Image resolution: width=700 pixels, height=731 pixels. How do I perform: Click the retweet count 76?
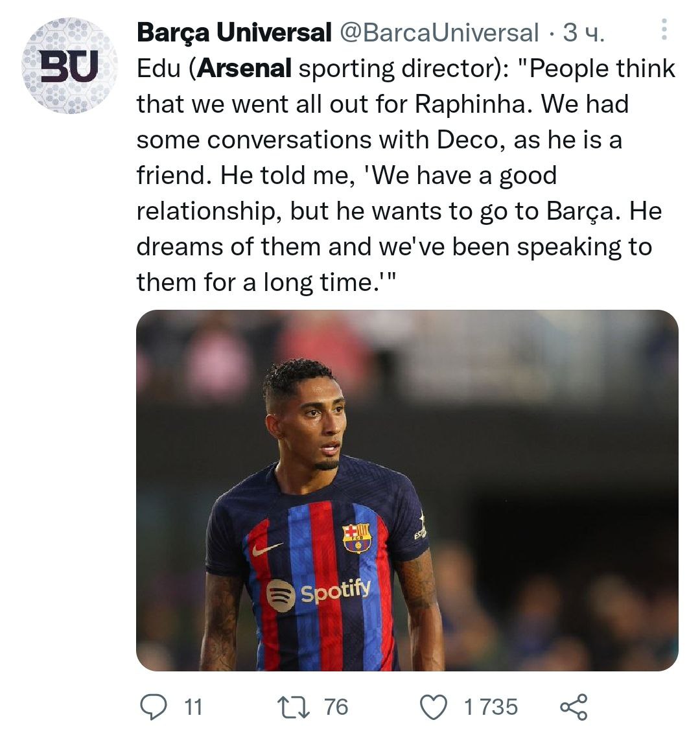coord(336,706)
